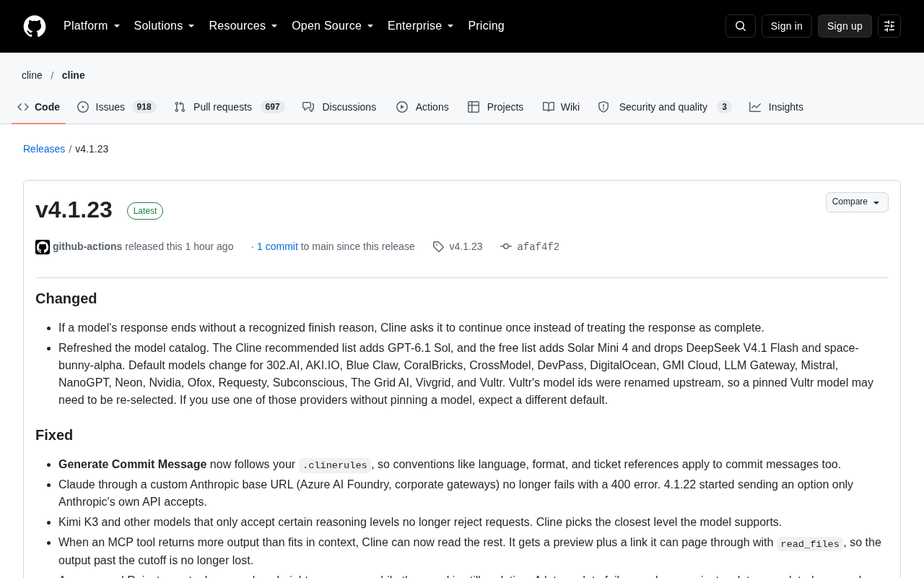Click the read_files code snippet
The width and height of the screenshot is (924, 578).
tap(810, 543)
